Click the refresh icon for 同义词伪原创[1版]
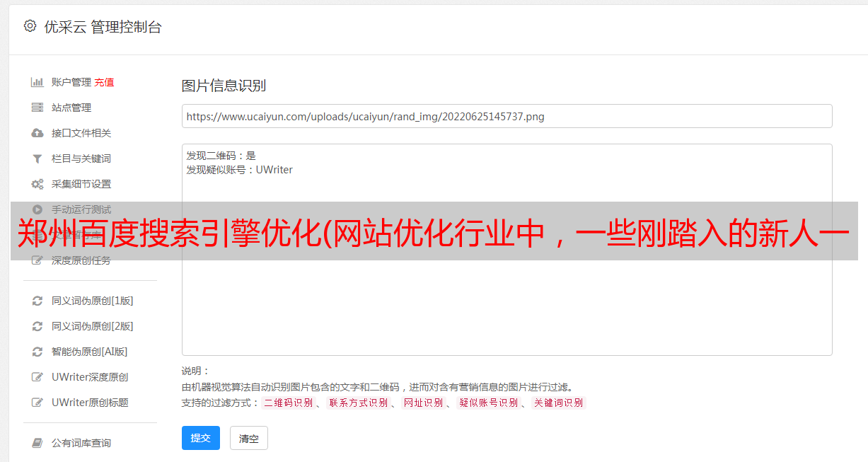The width and height of the screenshot is (868, 462). pyautogui.click(x=37, y=301)
